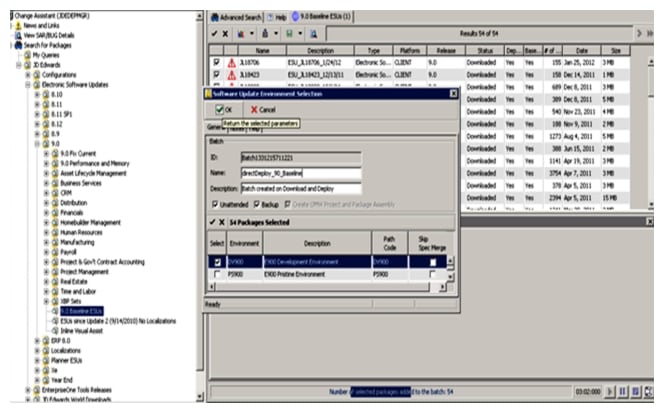The width and height of the screenshot is (657, 420).
Task: Sort results by the Date column header
Action: click(x=582, y=51)
